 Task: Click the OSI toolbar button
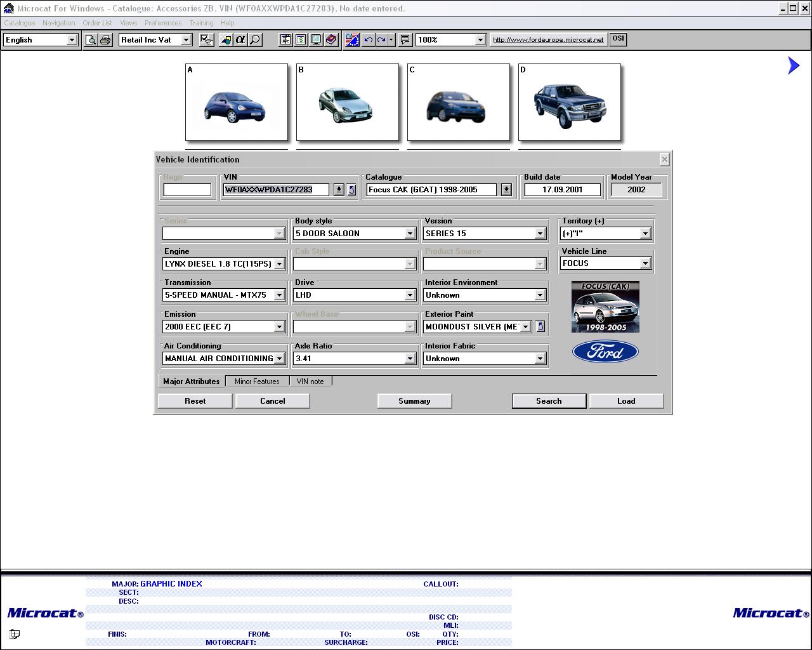click(618, 39)
